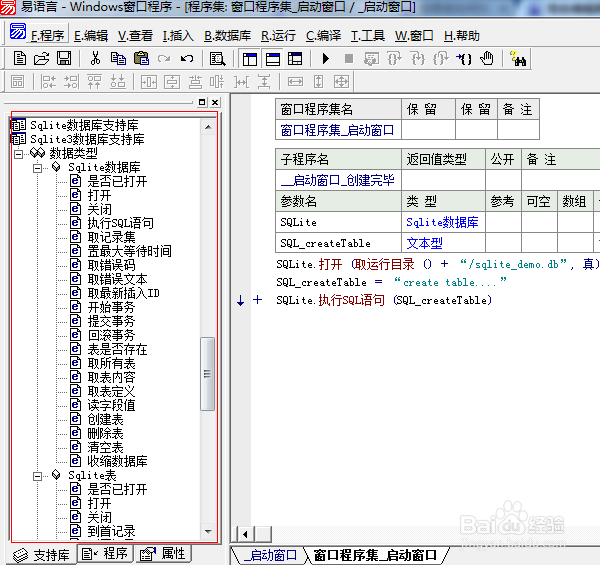The height and width of the screenshot is (565, 600).
Task: Click the 文本型 type cell
Action: point(443,243)
